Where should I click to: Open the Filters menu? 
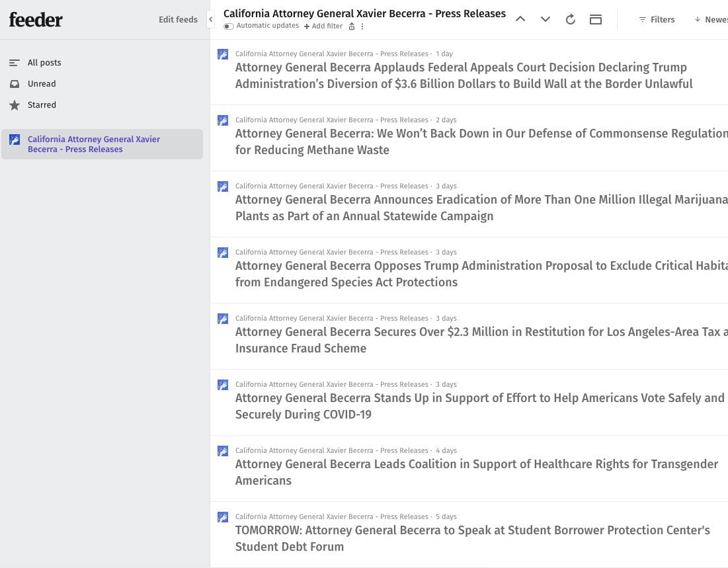click(x=657, y=19)
